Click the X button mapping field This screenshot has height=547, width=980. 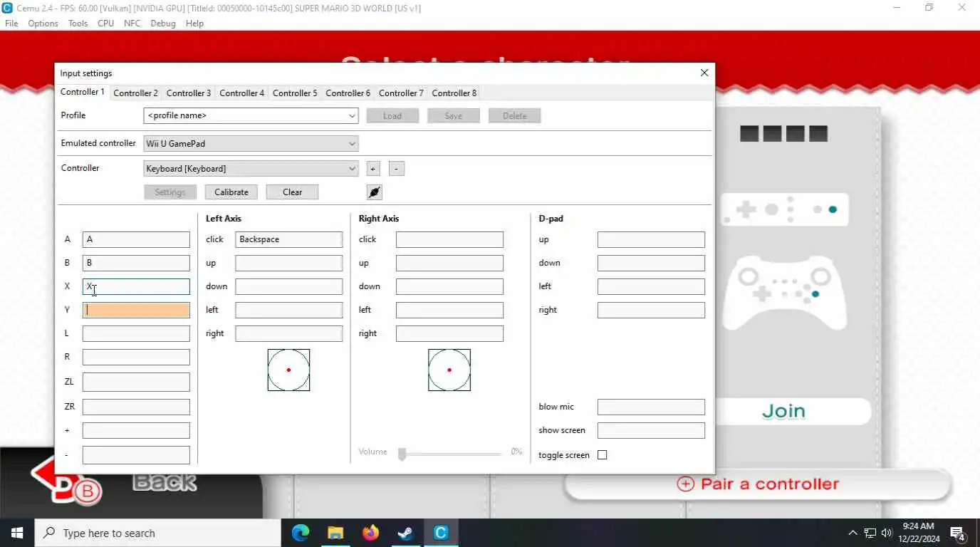(136, 286)
